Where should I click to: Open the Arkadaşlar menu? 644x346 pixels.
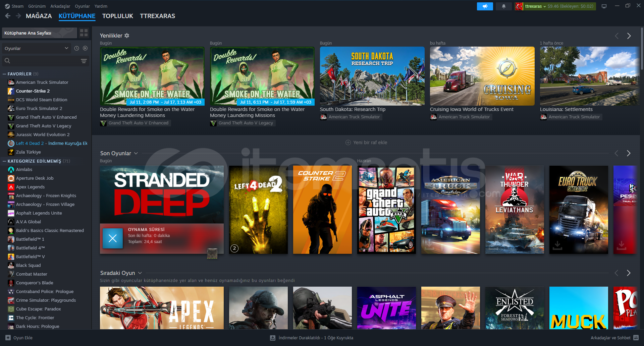point(60,6)
